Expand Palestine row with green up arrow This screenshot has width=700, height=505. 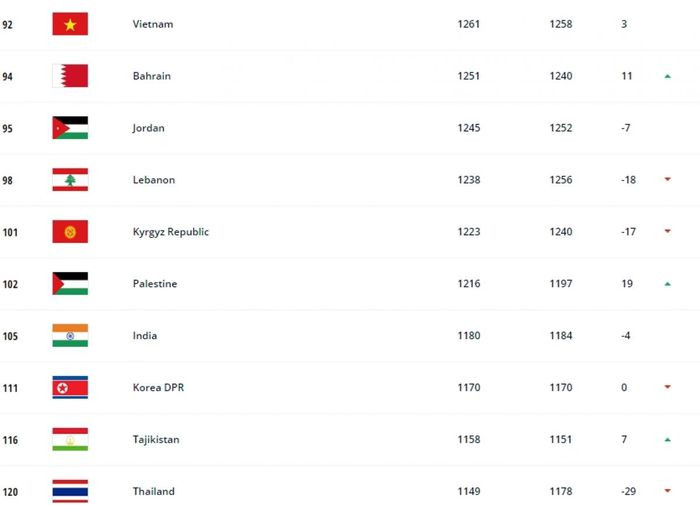667,284
